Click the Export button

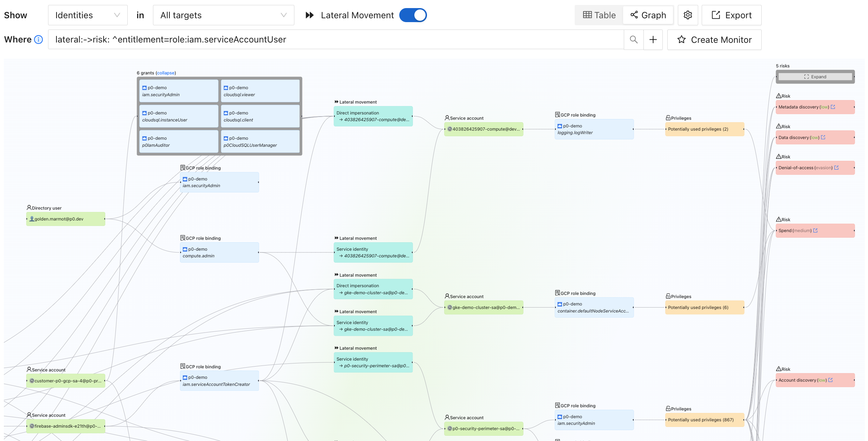pyautogui.click(x=732, y=15)
